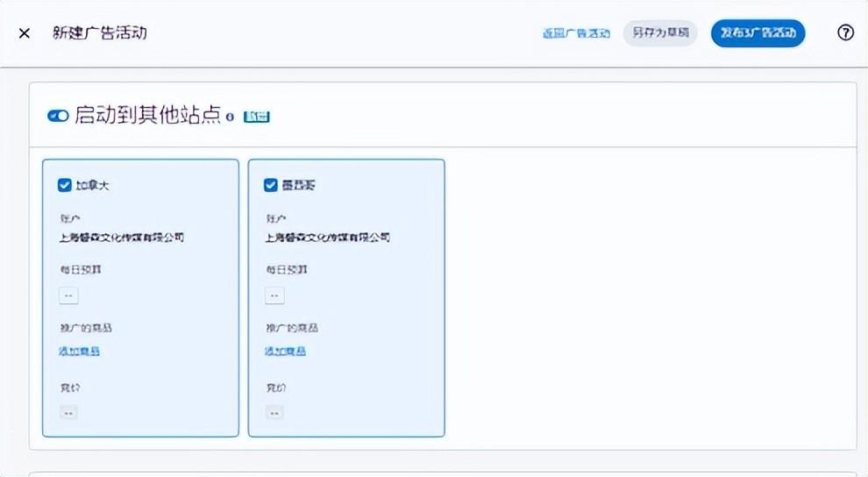Click the 新建广告活动 page title
The width and height of the screenshot is (868, 477).
99,33
